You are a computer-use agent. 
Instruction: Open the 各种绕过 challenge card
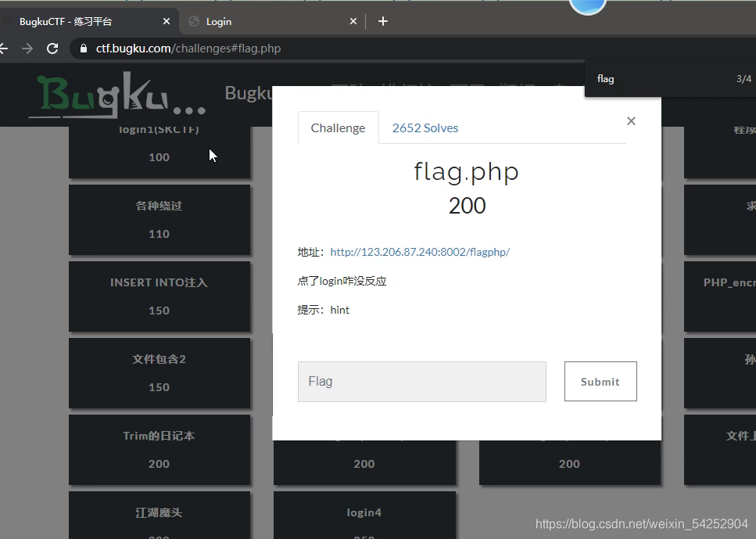[159, 220]
